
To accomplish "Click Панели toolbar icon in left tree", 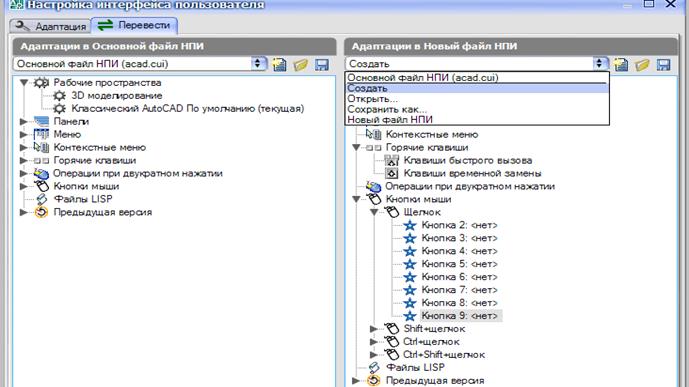I will click(41, 121).
